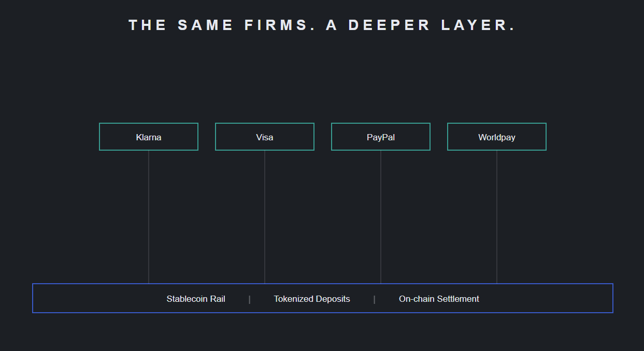Click the Klarna box
Screen dimensions: 644x351
point(149,137)
